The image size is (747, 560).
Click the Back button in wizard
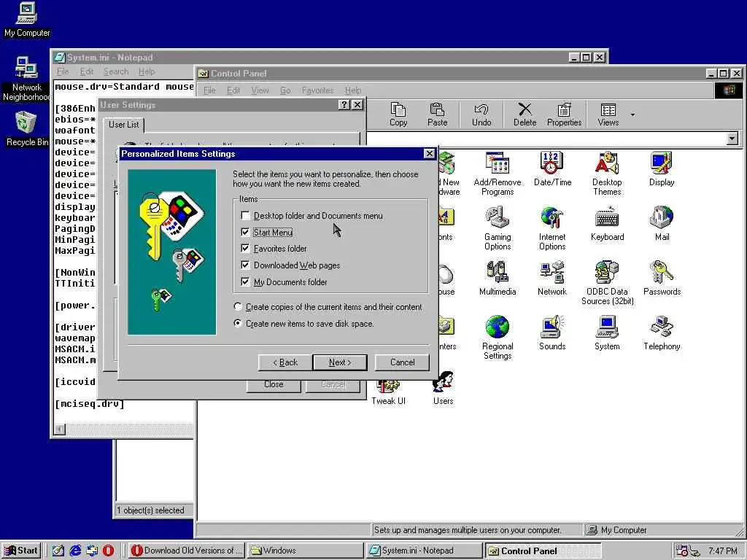(x=285, y=362)
